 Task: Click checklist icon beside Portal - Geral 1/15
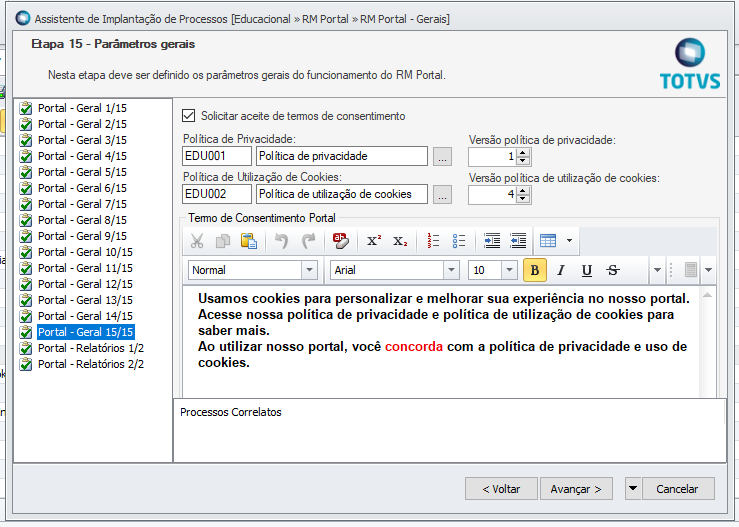(x=26, y=108)
